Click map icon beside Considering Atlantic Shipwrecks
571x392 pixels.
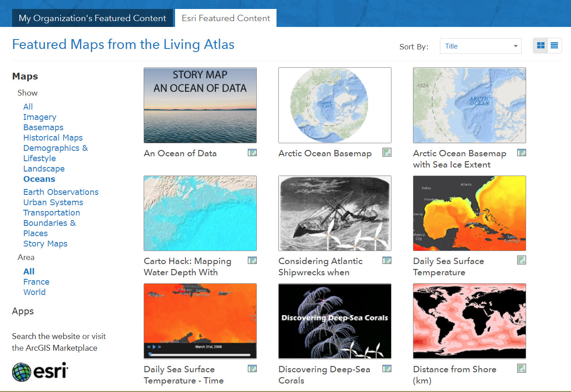pyautogui.click(x=387, y=260)
